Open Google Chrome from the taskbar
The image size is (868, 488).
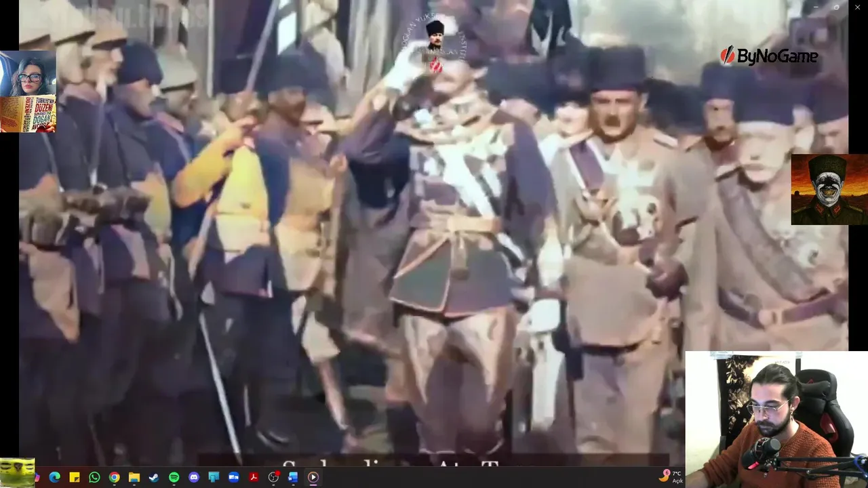pyautogui.click(x=115, y=477)
